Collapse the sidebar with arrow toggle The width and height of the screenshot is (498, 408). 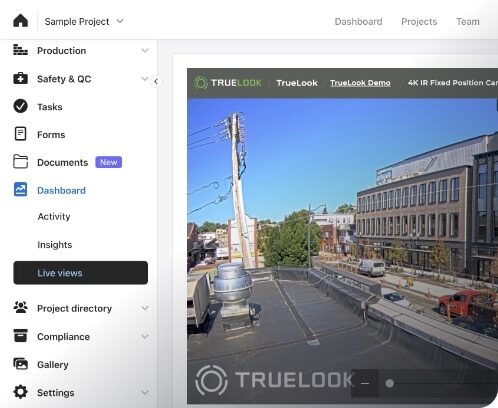pos(156,81)
